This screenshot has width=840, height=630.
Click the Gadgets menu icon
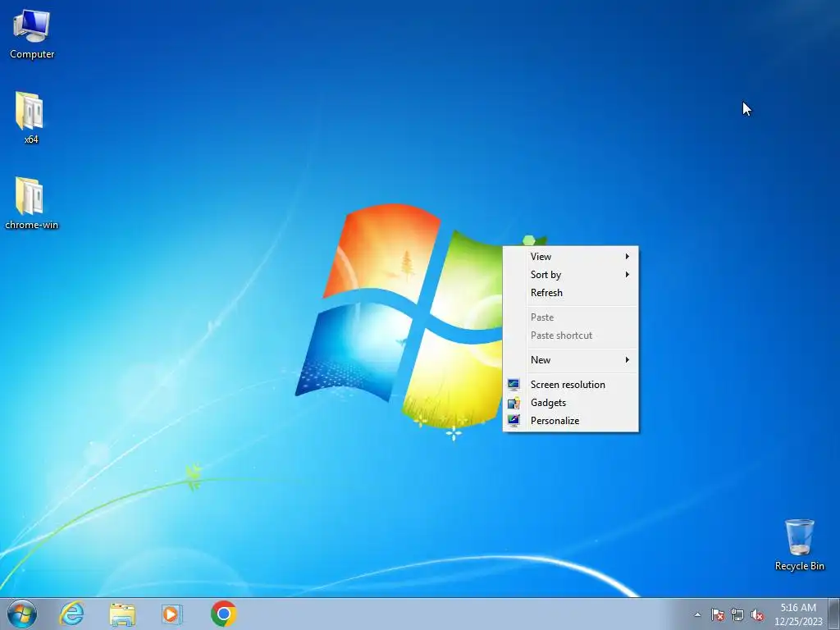point(514,403)
